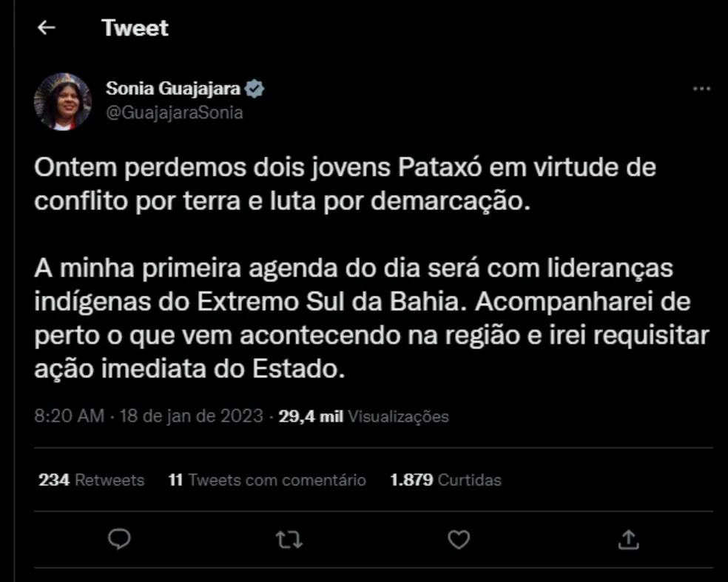Image resolution: width=728 pixels, height=582 pixels.
Task: View the 234 Retweets list
Action: (92, 480)
